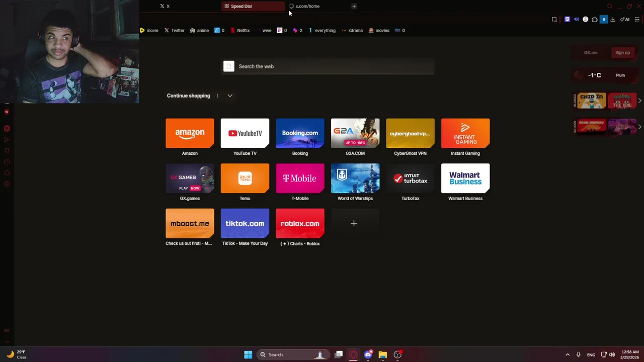644x362 pixels.
Task: Open a new tab with plus button
Action: click(354, 6)
